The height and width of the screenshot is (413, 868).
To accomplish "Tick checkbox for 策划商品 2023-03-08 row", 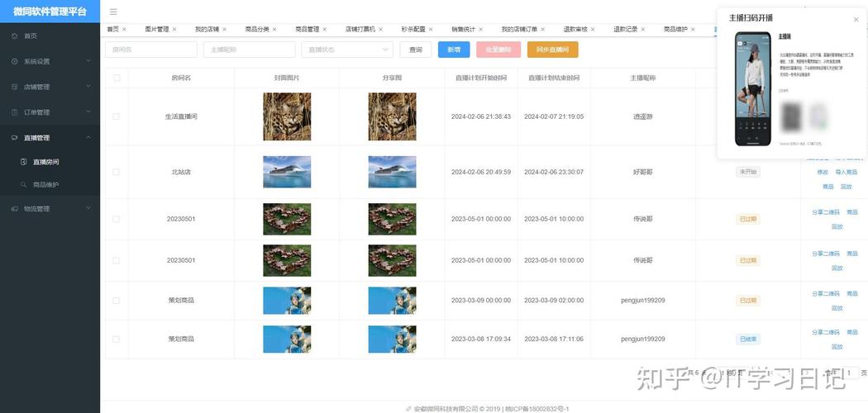I will (x=116, y=339).
